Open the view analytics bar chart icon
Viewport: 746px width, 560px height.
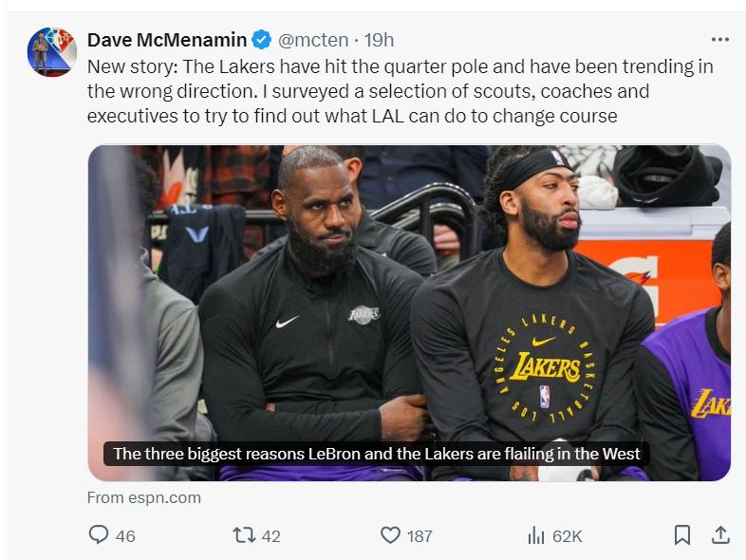pyautogui.click(x=536, y=535)
